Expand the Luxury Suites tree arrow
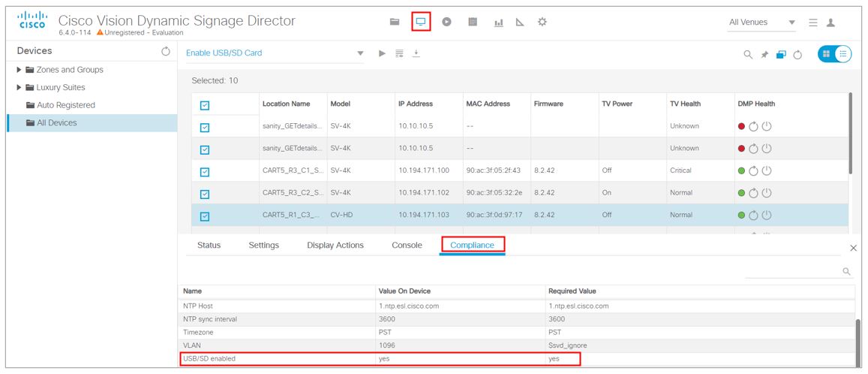 coord(20,88)
